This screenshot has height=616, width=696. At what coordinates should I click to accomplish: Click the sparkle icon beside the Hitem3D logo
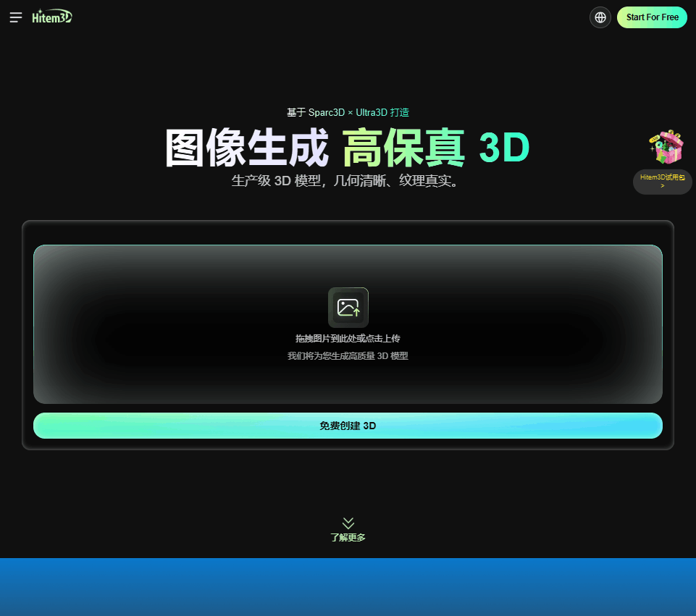pyautogui.click(x=40, y=12)
